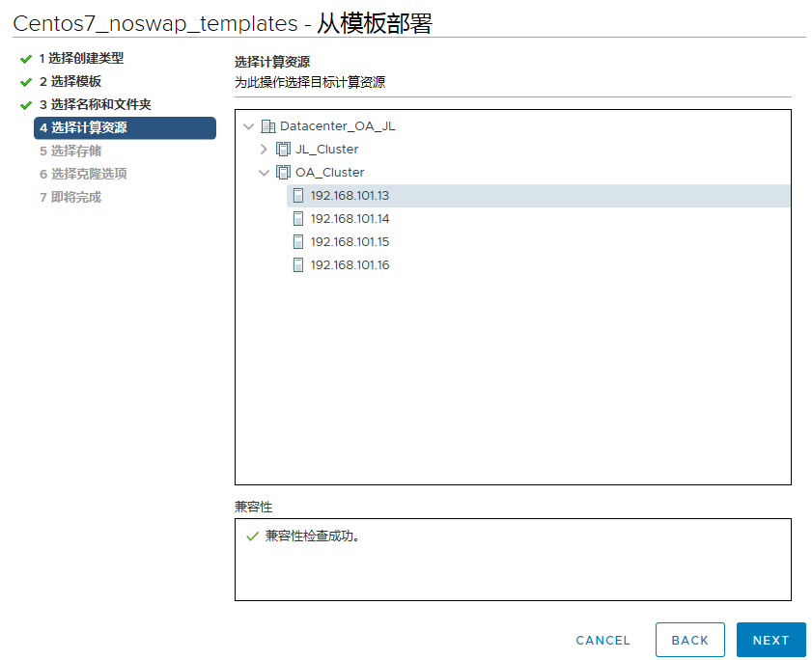Click the 为此操作选择目标计算资源 description

[310, 82]
